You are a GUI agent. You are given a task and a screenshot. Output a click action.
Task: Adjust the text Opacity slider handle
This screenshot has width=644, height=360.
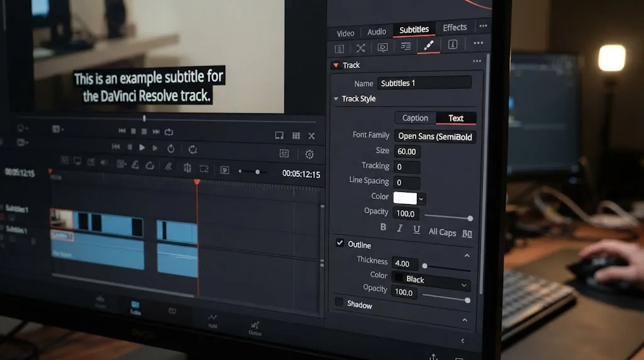470,218
